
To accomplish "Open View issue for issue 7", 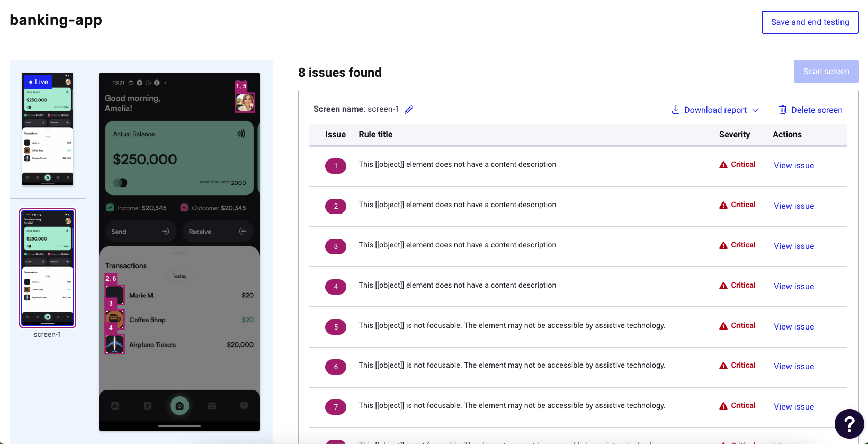I will [793, 407].
